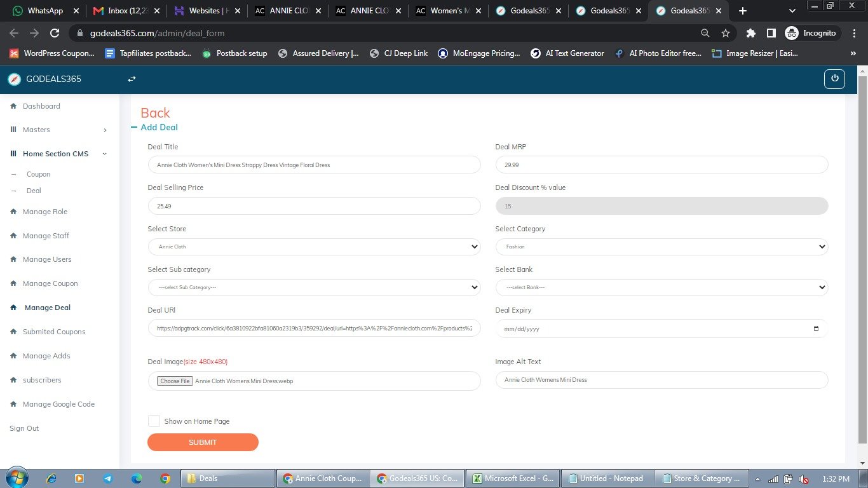Viewport: 868px width, 488px height.
Task: Click the browser back arrow
Action: pyautogui.click(x=14, y=33)
